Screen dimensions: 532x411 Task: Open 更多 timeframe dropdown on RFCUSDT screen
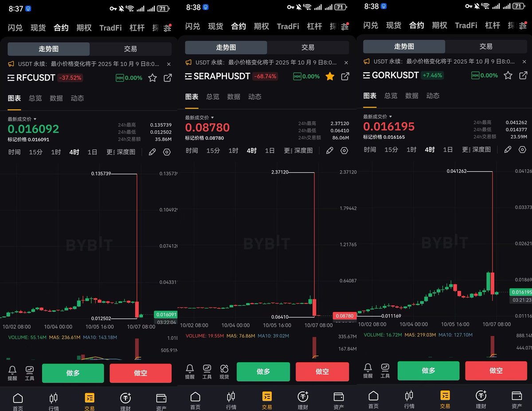[x=110, y=152]
